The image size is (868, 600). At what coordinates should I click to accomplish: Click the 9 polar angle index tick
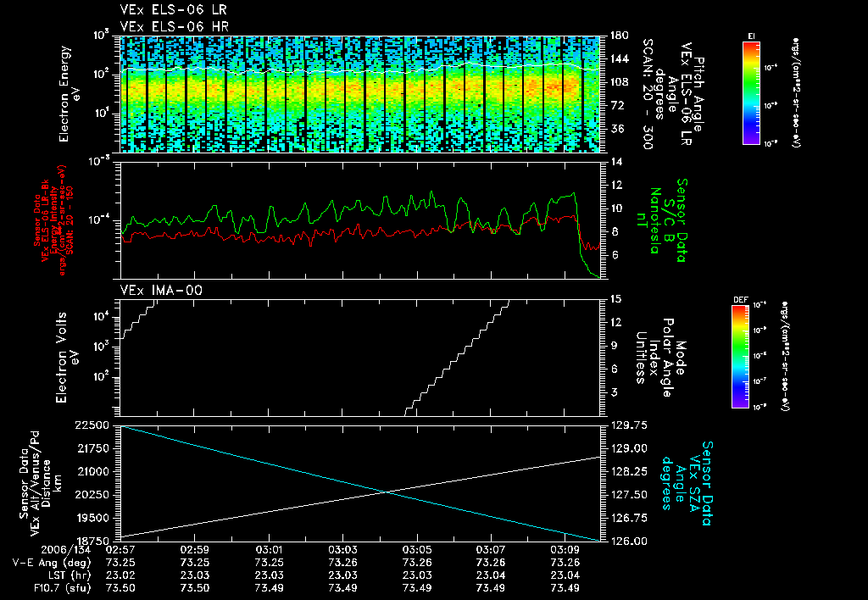pyautogui.click(x=614, y=346)
